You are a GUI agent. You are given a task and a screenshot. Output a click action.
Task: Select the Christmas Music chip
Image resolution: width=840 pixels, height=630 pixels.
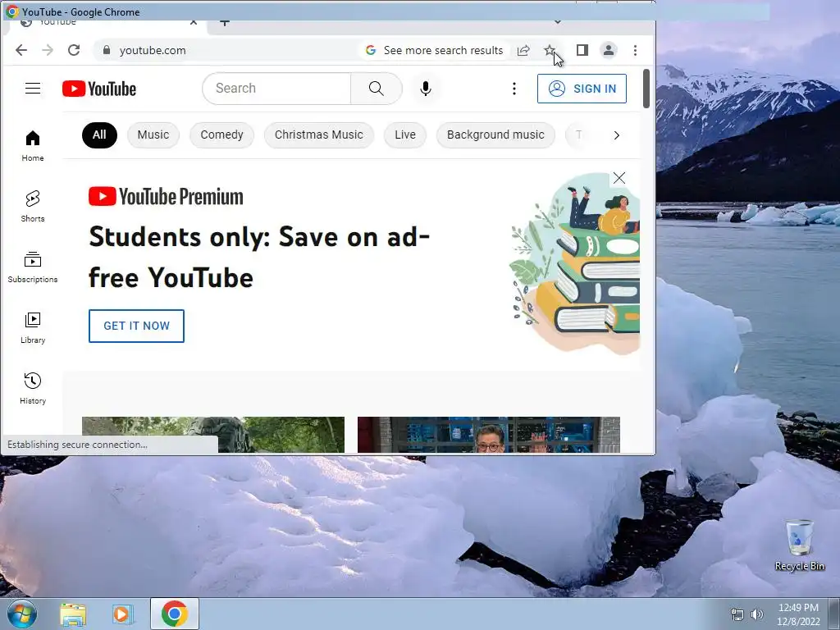point(319,135)
